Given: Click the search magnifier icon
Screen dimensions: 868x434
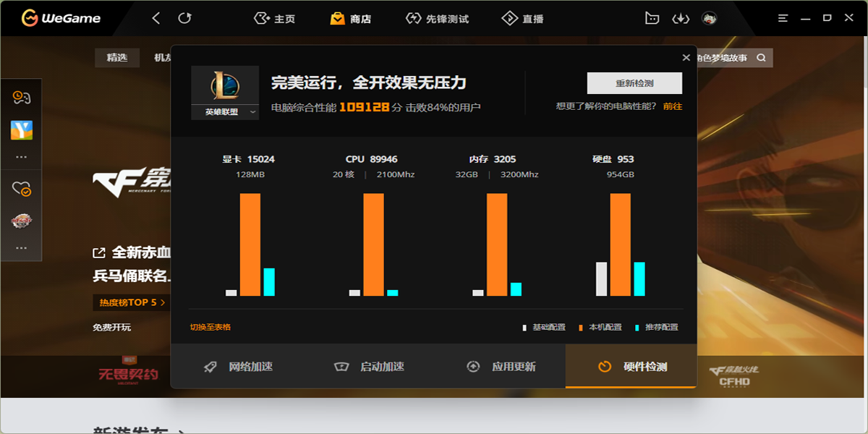Looking at the screenshot, I should (x=761, y=58).
